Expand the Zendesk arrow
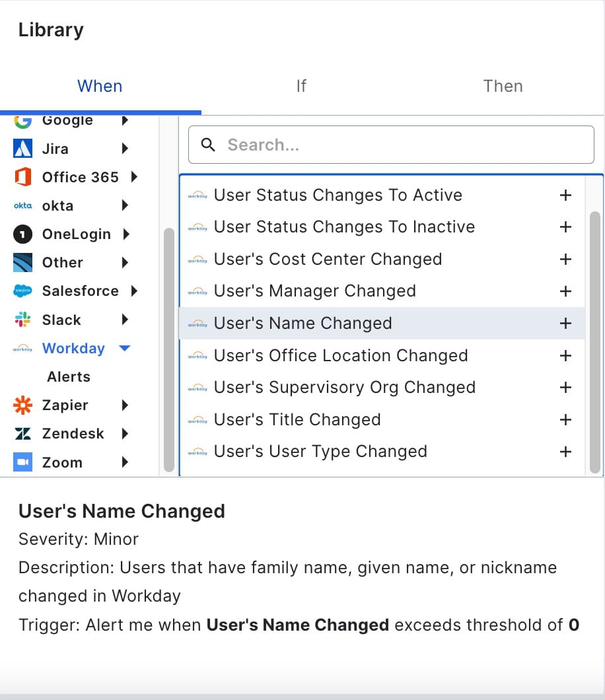 click(125, 433)
